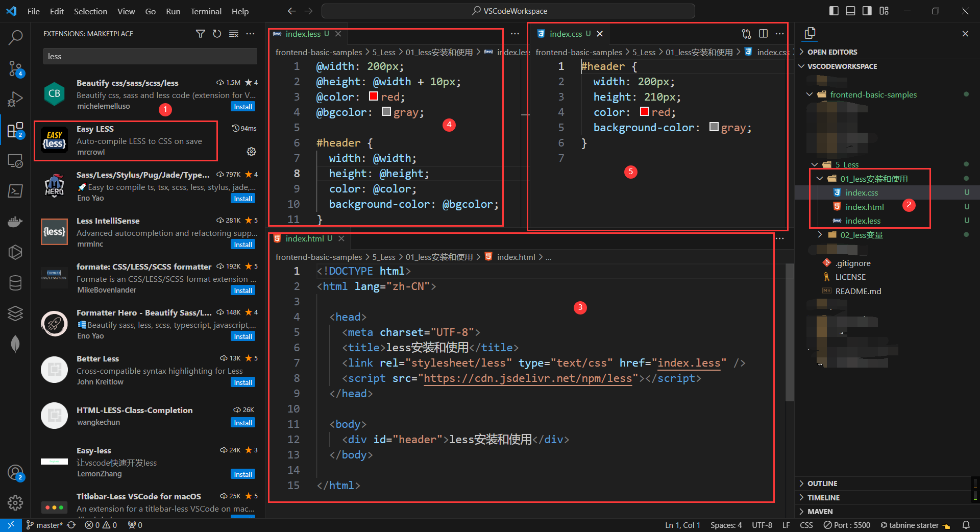Open the Selection menu
The image size is (980, 532).
click(90, 11)
